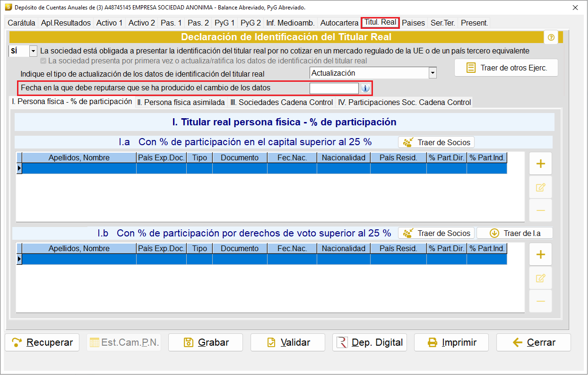Viewport: 588px width, 375px height.
Task: Toggle the primera vez o actualiza/ratifica checkbox
Action: [x=43, y=61]
